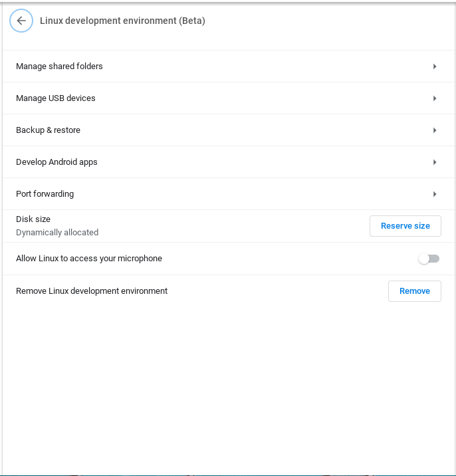This screenshot has height=476, width=456.
Task: Expand Develop Android apps chevron arrow
Action: point(435,162)
